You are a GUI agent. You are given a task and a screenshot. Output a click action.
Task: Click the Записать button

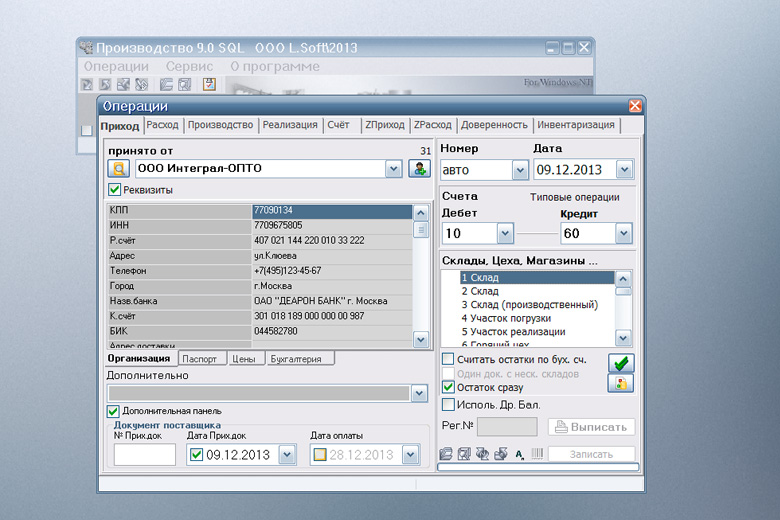pos(591,454)
